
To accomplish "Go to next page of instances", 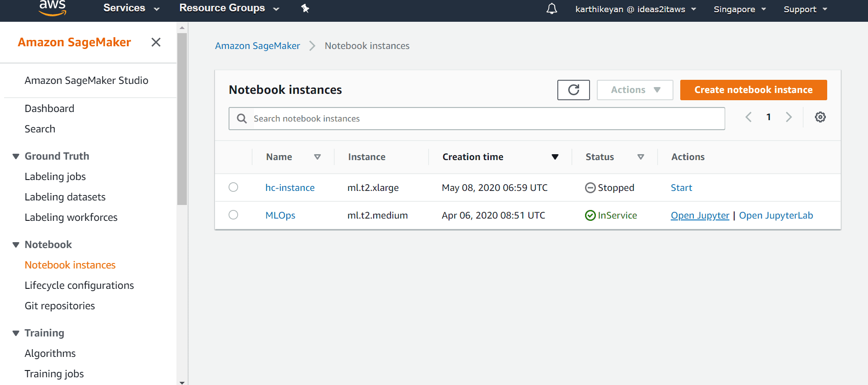I will pos(789,117).
